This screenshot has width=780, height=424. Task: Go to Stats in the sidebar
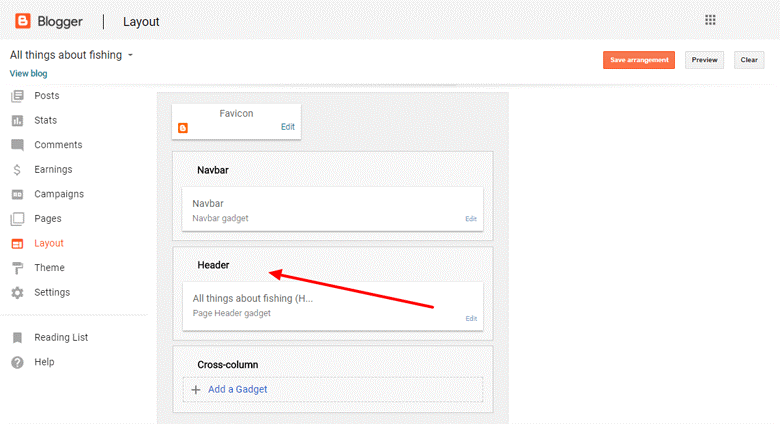point(45,120)
